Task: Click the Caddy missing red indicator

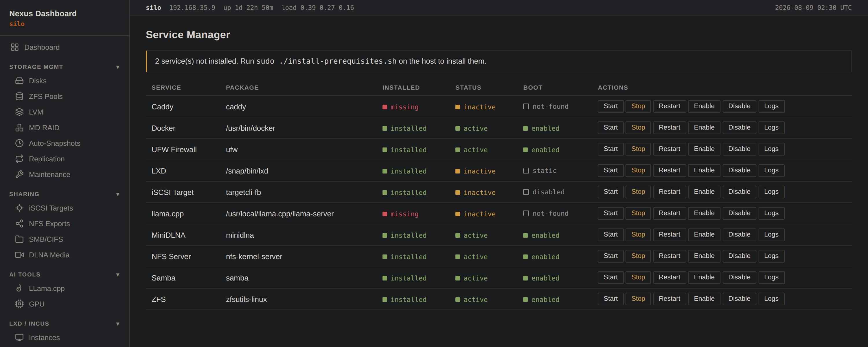Action: pyautogui.click(x=400, y=107)
